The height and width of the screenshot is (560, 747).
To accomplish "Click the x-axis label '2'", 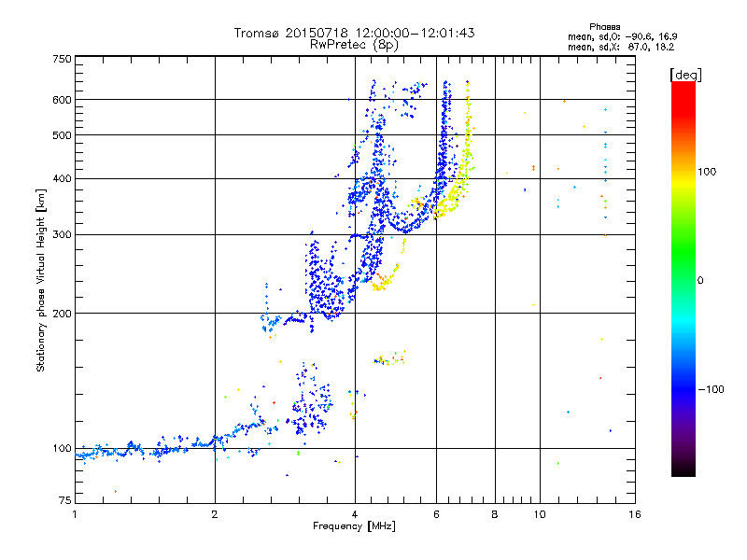I will point(215,514).
